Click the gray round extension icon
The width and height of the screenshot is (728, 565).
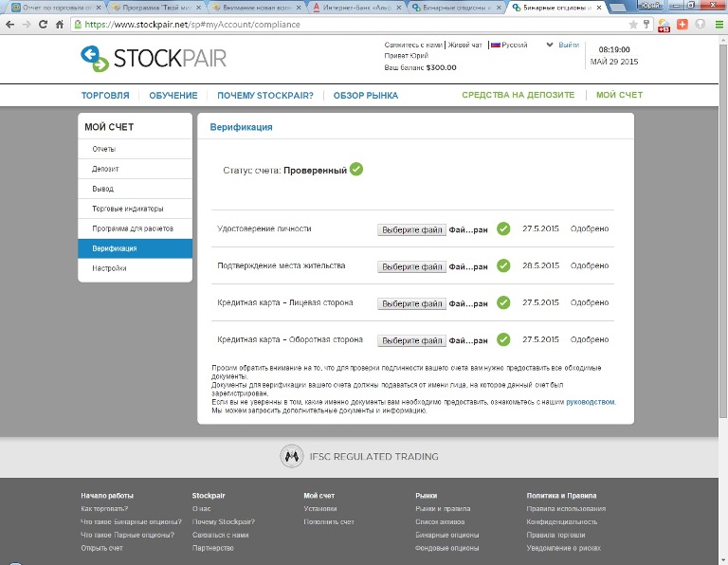click(701, 25)
